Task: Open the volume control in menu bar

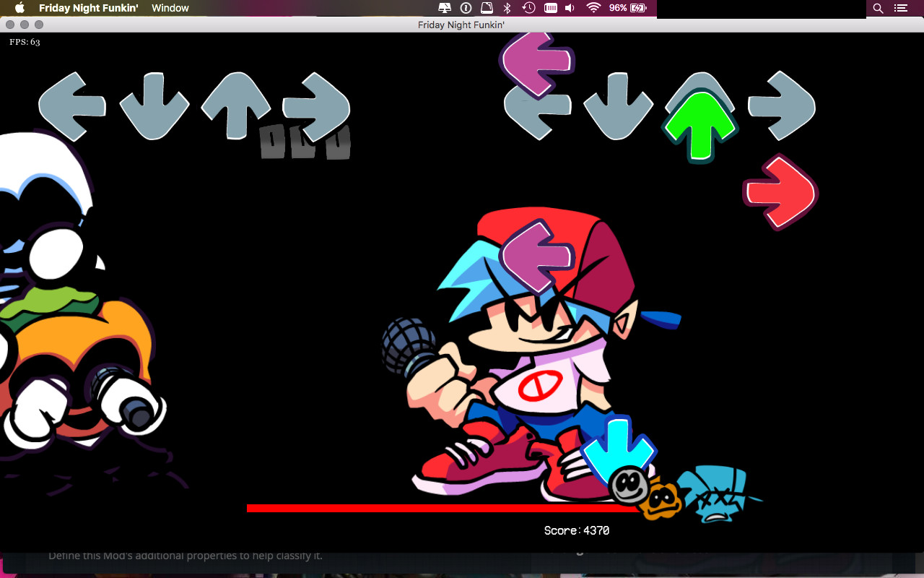Action: 570,8
